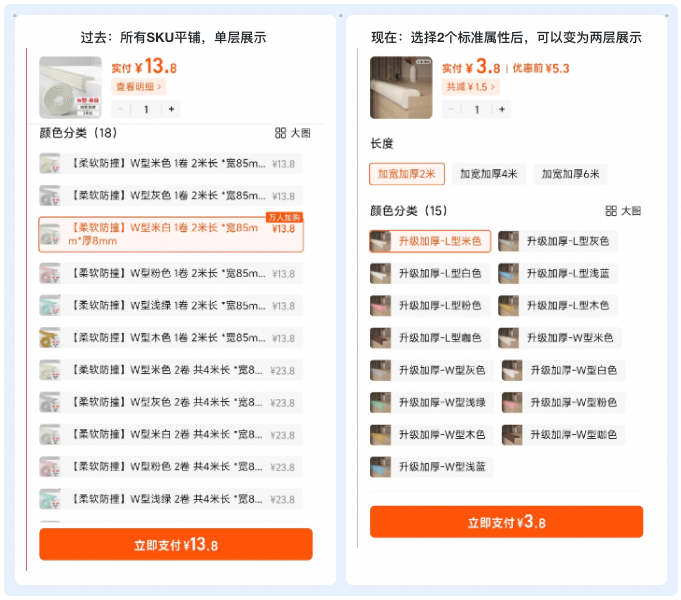Viewport: 681px width, 600px height.
Task: Choose color 升级加厚-W型咖色
Action: [563, 434]
